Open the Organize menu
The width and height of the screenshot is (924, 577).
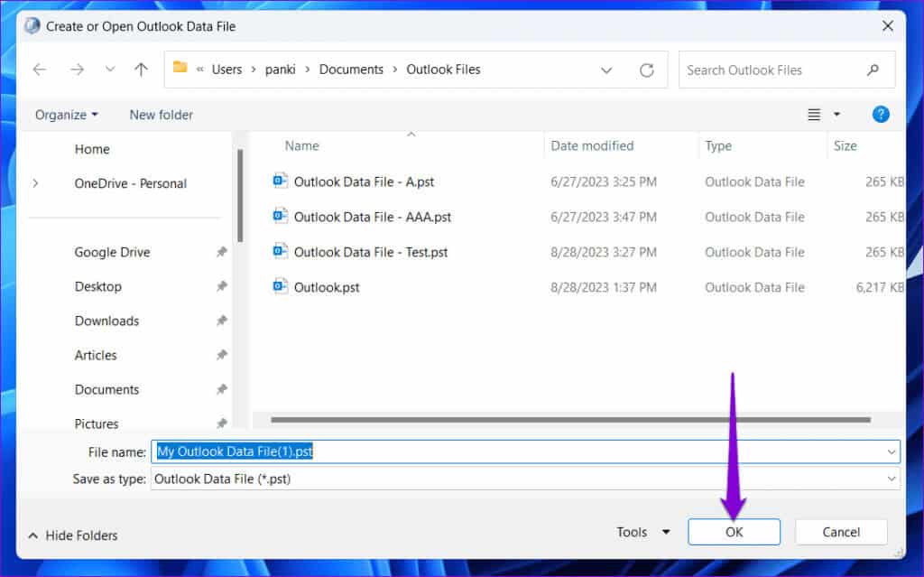tap(66, 115)
